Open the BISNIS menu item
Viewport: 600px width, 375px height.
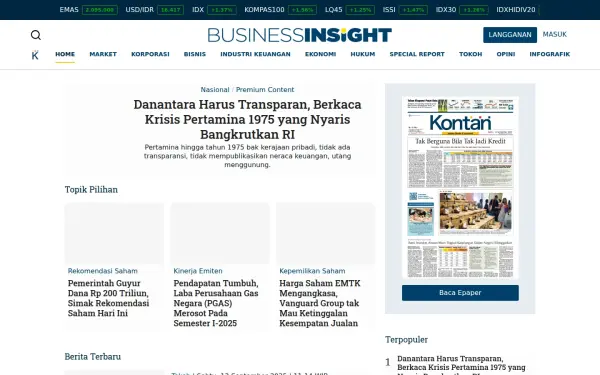pos(195,54)
